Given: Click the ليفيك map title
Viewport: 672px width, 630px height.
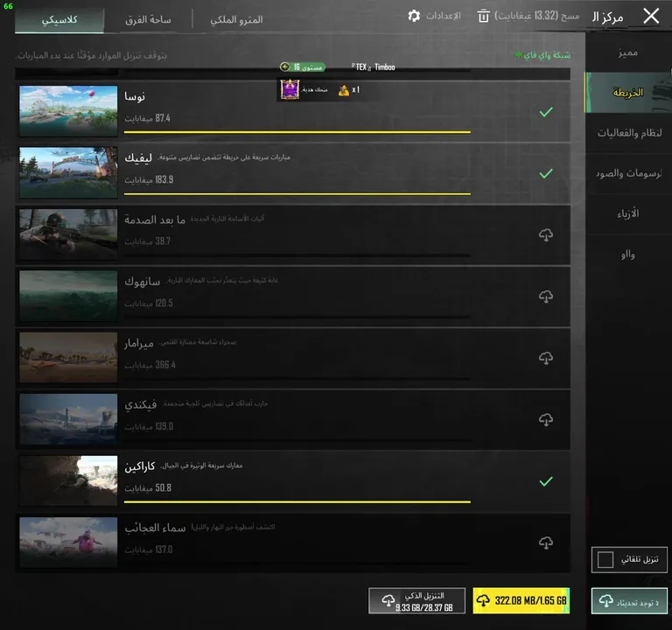Looking at the screenshot, I should coord(138,158).
